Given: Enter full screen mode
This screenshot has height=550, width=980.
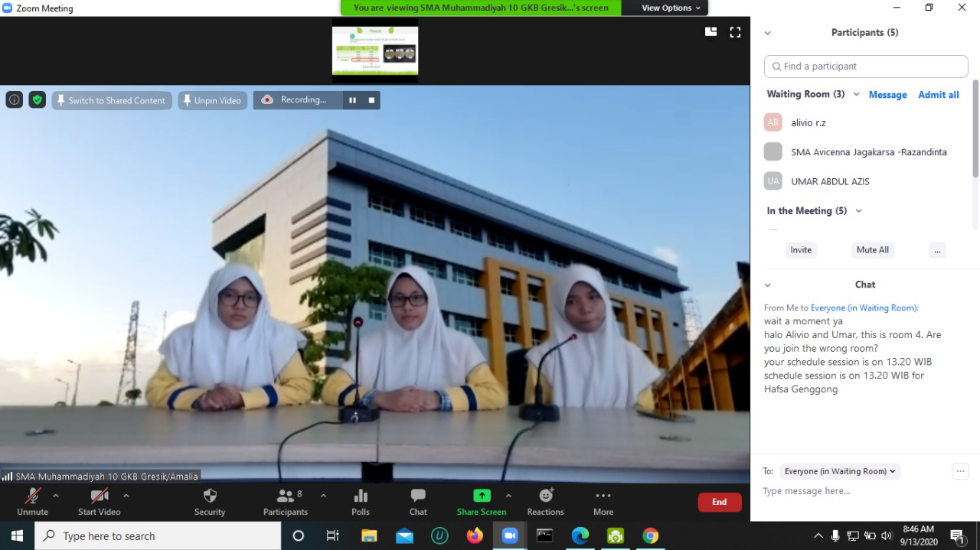Looking at the screenshot, I should click(x=735, y=32).
